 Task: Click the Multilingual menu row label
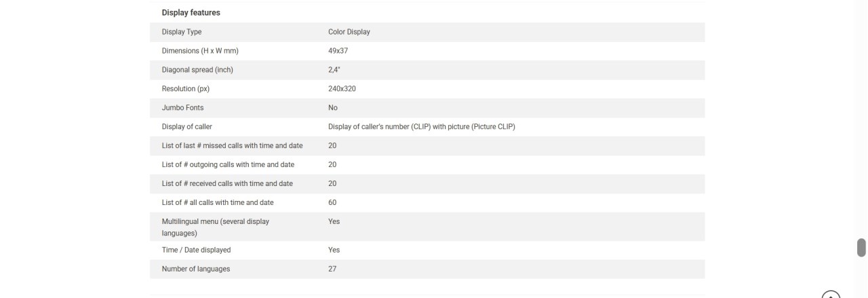click(216, 227)
